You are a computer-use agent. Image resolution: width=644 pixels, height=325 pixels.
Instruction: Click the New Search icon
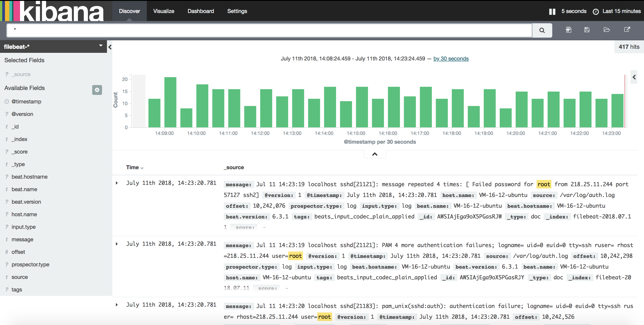569,30
